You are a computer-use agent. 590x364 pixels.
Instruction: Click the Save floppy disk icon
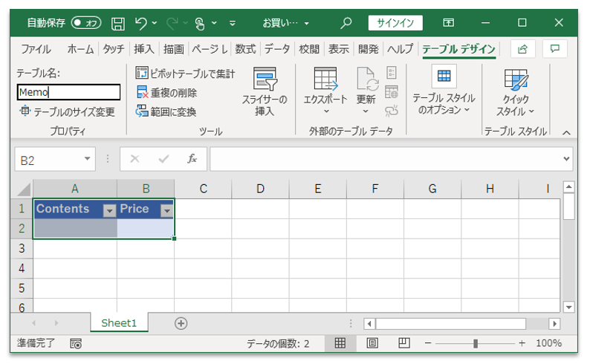coord(117,23)
